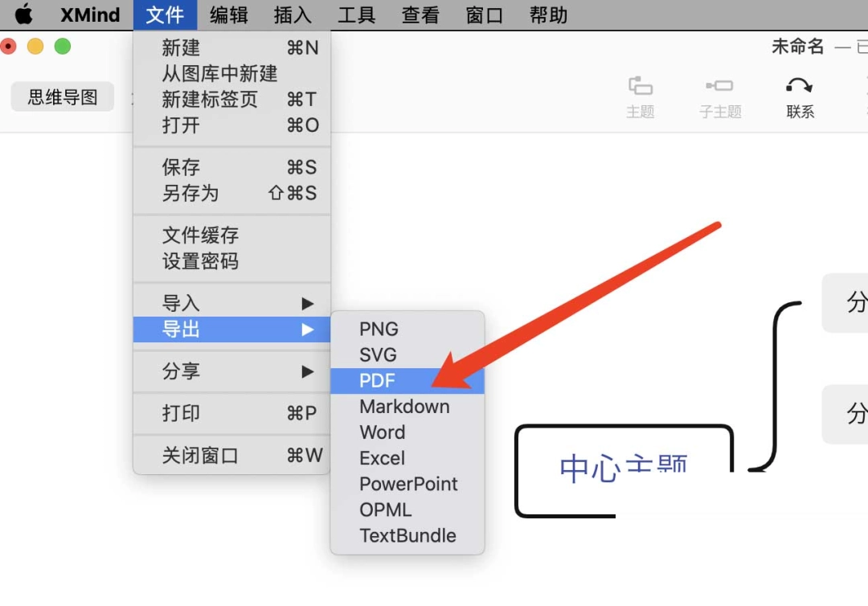
Task: Close the 文件 menu in menu bar
Action: tap(165, 15)
